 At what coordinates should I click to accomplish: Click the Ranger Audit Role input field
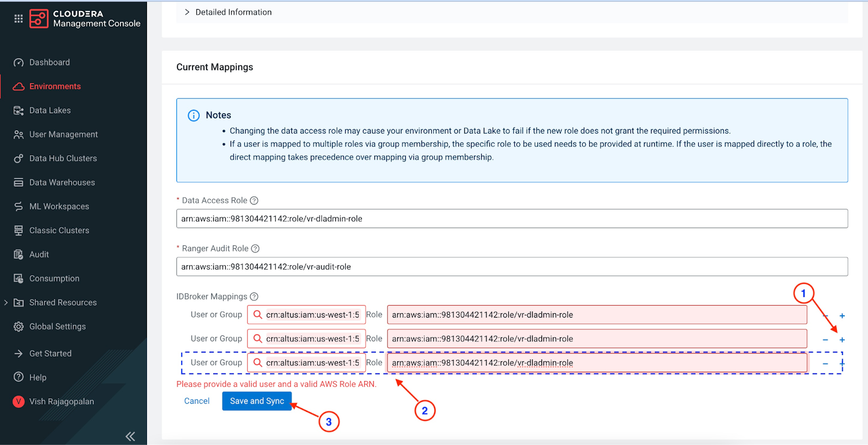pyautogui.click(x=512, y=266)
